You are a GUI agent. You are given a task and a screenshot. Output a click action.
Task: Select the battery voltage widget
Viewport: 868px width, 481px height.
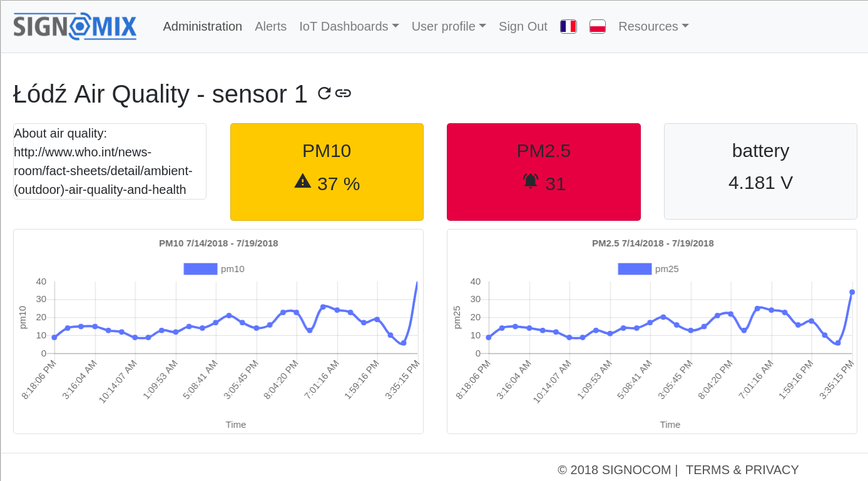760,171
